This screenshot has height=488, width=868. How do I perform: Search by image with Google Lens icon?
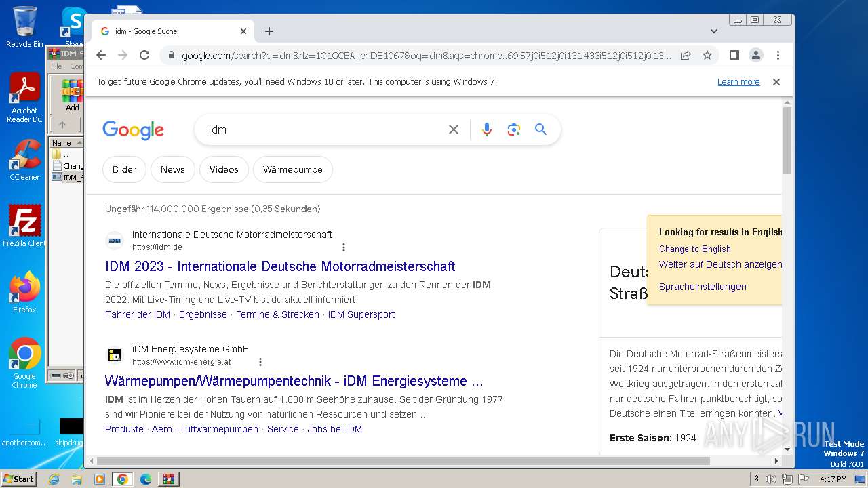[x=514, y=129]
